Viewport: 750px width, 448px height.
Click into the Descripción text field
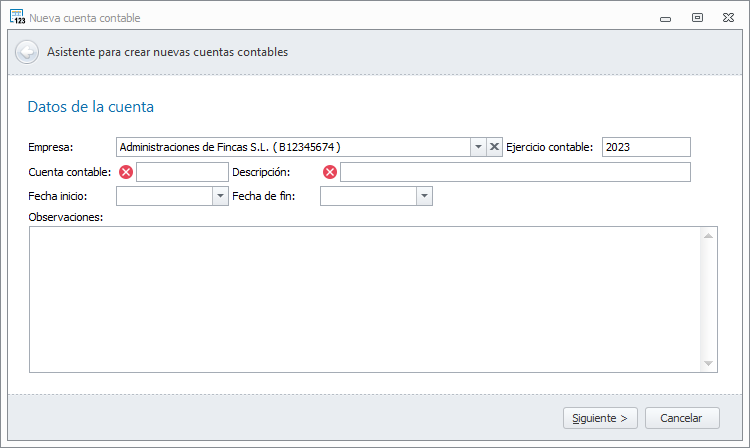[x=515, y=172]
